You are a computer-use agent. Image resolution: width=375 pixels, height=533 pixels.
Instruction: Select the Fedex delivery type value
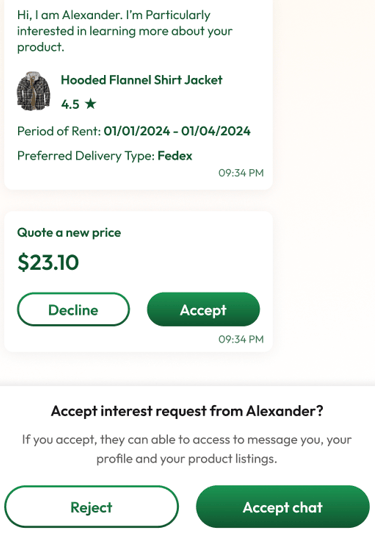coord(175,156)
